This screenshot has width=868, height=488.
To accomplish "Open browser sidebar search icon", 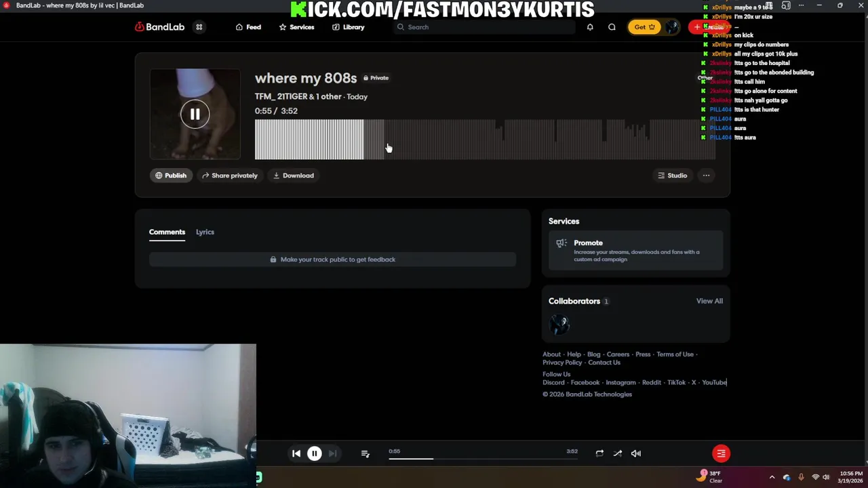I will [x=786, y=5].
